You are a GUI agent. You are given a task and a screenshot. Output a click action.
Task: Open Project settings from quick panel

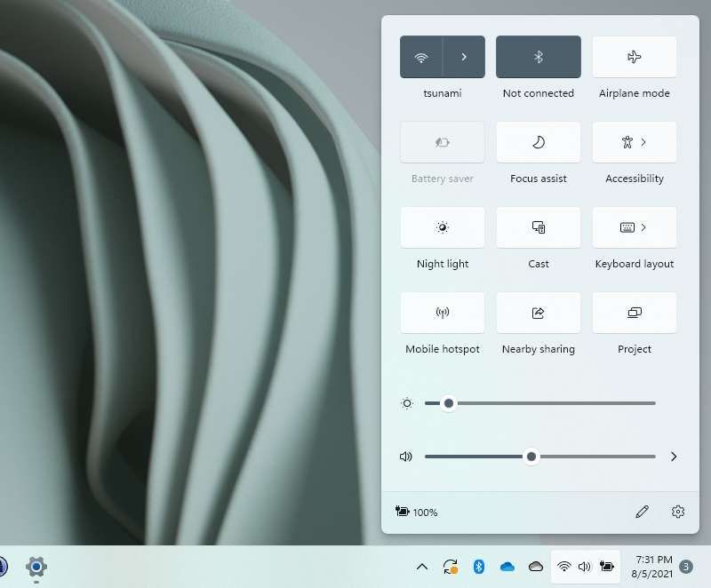(x=635, y=313)
